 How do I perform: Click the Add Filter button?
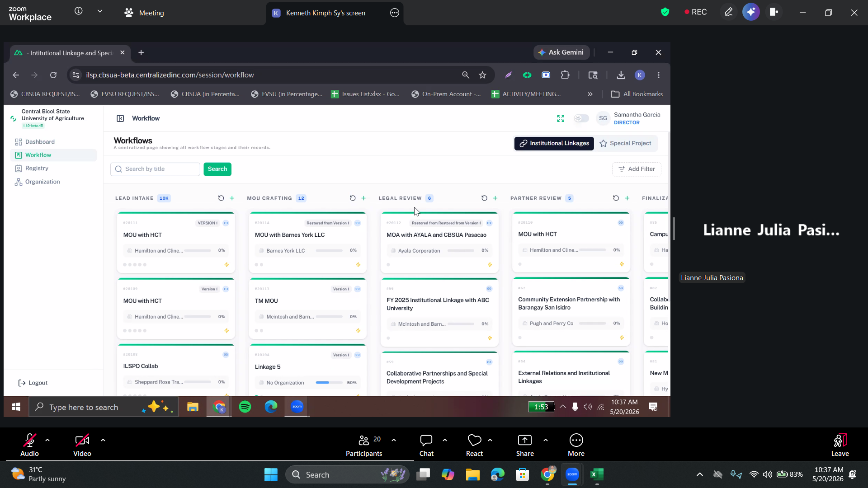637,169
